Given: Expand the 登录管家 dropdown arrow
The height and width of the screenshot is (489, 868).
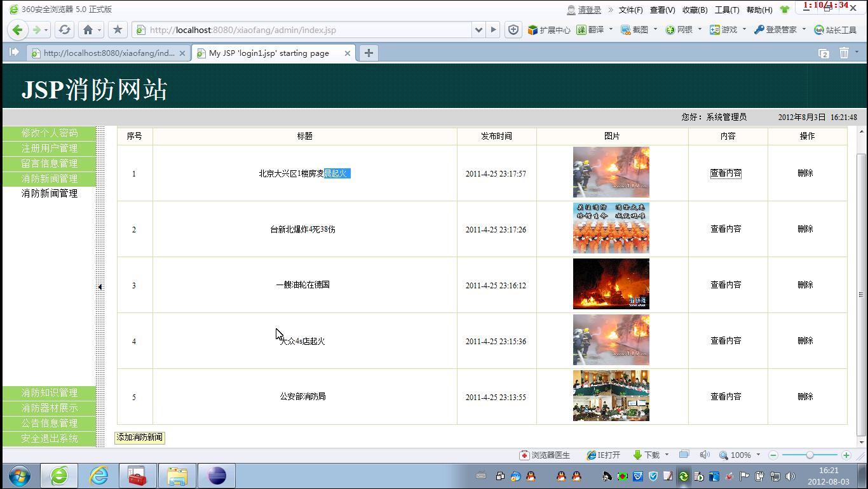Looking at the screenshot, I should click(x=804, y=29).
